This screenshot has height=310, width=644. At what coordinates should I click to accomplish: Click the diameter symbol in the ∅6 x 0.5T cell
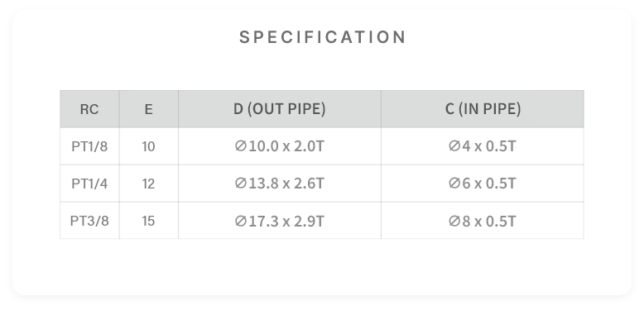[x=454, y=184]
